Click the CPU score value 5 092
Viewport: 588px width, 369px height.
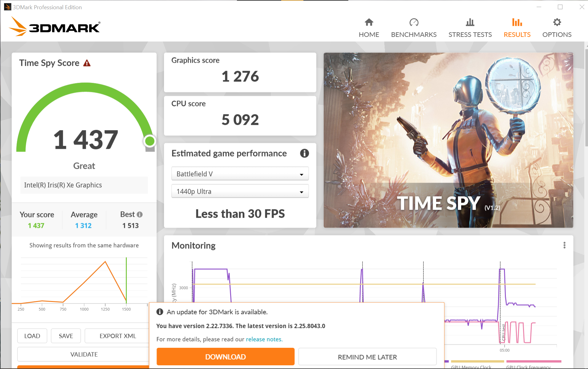240,120
